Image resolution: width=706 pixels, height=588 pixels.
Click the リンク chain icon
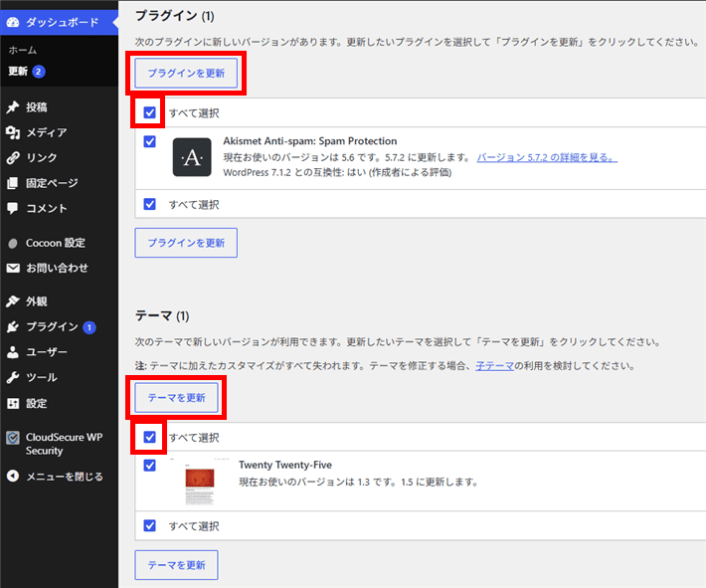click(x=13, y=158)
